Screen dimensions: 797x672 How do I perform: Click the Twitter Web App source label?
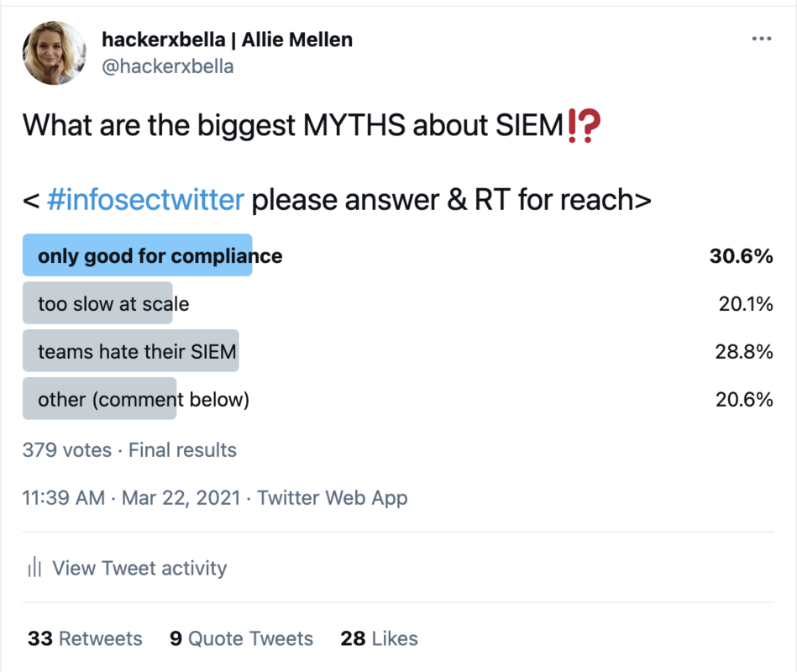pyautogui.click(x=332, y=497)
